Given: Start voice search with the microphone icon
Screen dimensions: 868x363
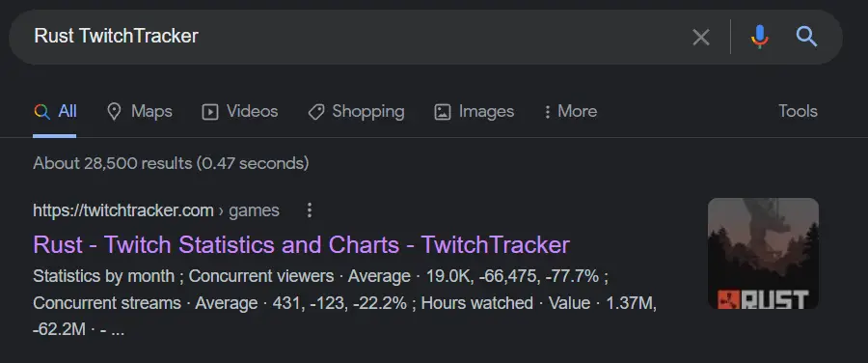Looking at the screenshot, I should [x=760, y=37].
